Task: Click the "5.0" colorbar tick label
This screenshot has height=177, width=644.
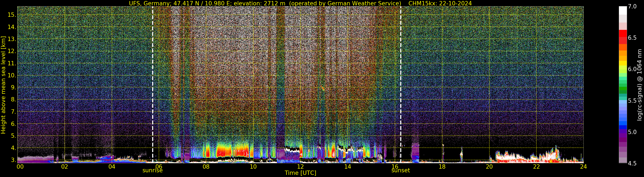Action: tap(632, 132)
